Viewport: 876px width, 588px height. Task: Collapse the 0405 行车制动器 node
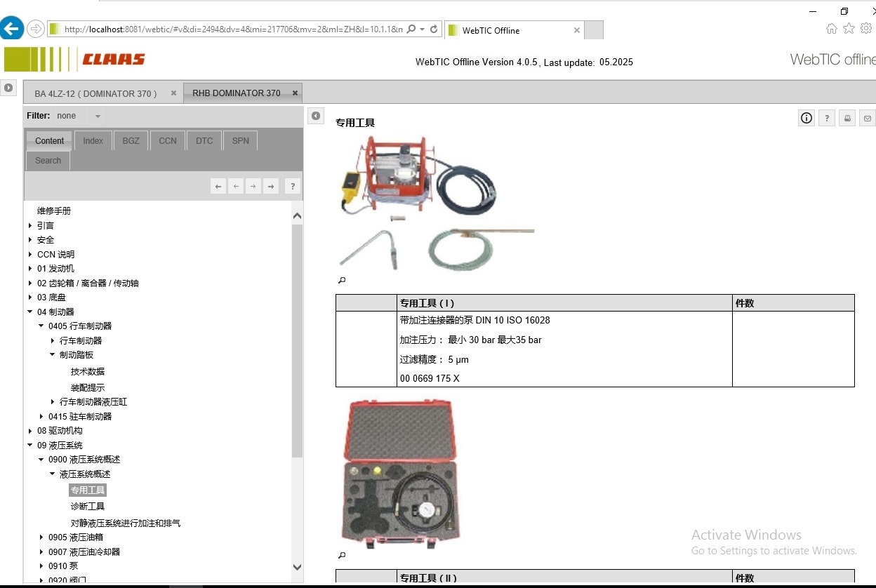41,326
